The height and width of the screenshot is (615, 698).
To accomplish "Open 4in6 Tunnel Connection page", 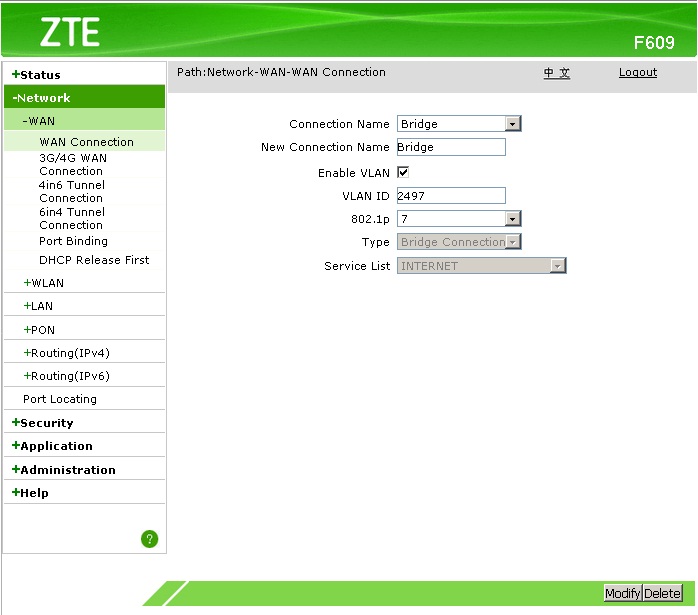I will click(72, 191).
